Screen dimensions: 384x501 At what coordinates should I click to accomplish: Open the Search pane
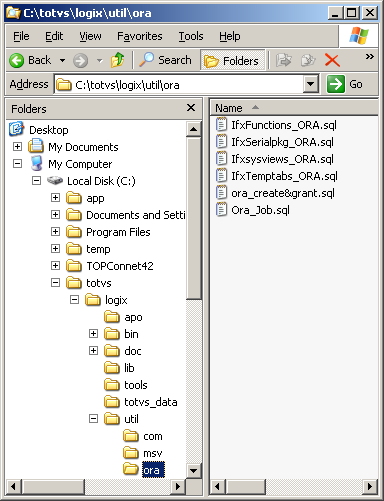point(165,60)
